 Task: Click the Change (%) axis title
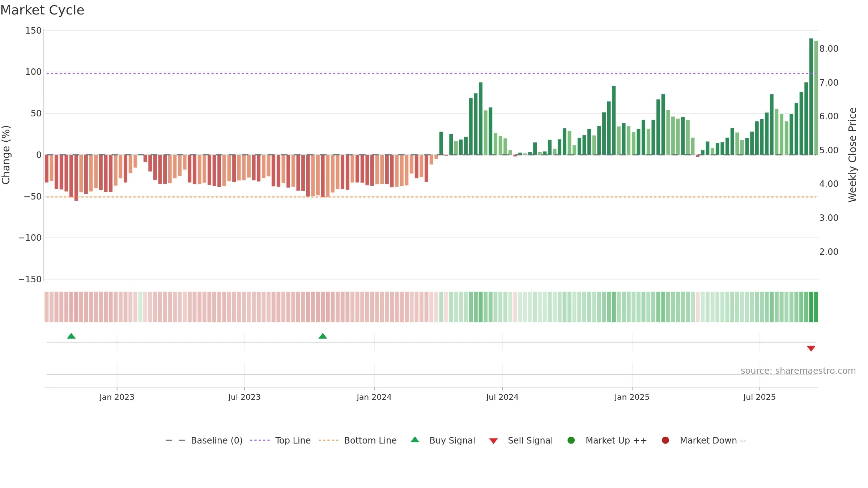pos(6,155)
